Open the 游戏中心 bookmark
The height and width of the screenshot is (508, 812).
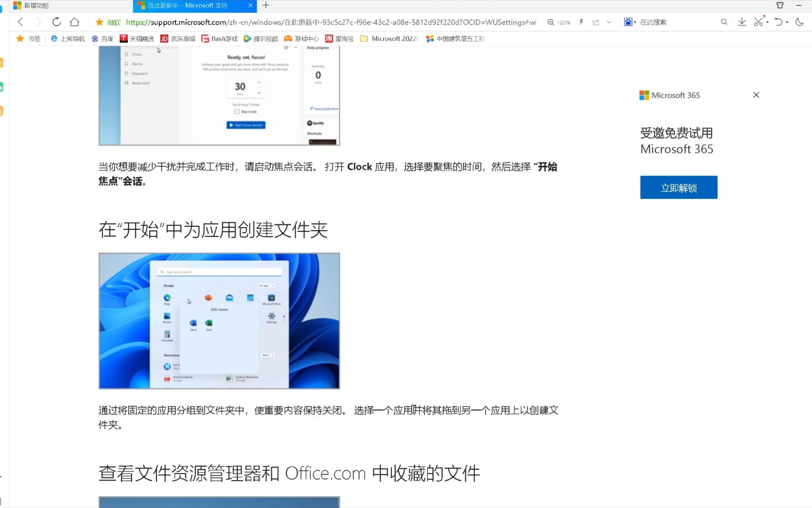[301, 39]
